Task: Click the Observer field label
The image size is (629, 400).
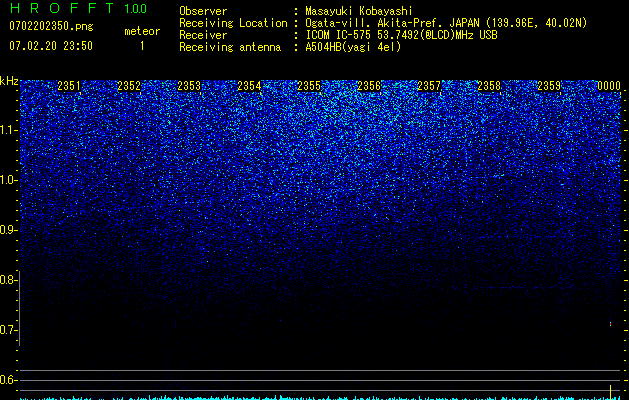Action: coord(203,11)
